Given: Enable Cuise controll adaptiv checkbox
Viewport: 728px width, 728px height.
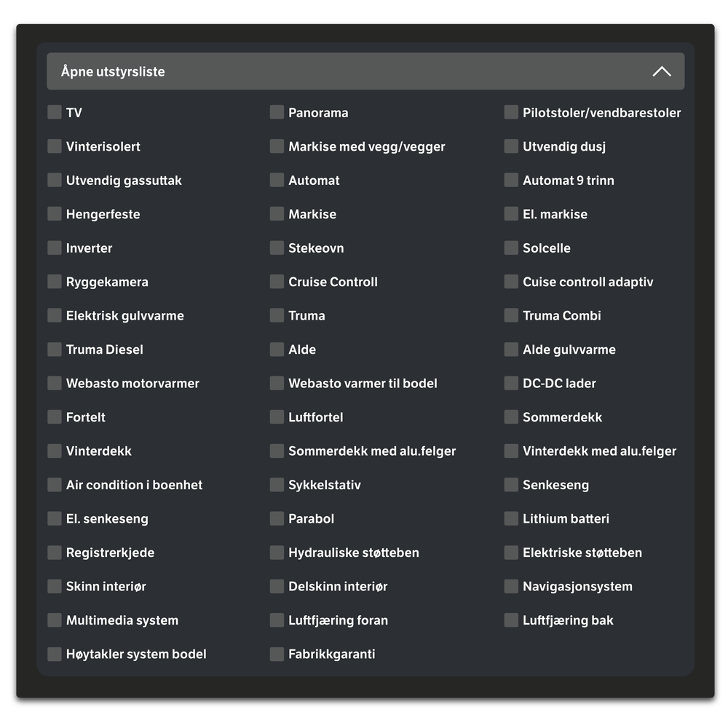Looking at the screenshot, I should tap(511, 281).
